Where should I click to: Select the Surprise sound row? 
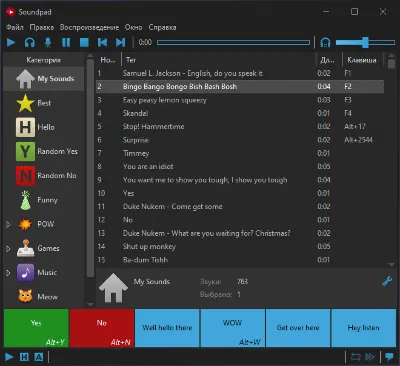[240, 140]
